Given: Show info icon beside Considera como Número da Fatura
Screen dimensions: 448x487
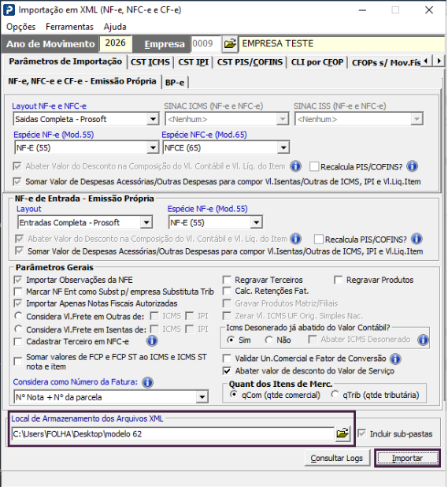Looking at the screenshot, I should (147, 382).
